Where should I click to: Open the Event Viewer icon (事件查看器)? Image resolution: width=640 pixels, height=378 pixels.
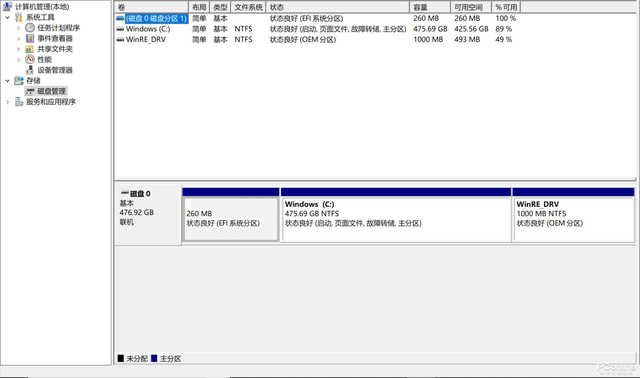coord(30,38)
